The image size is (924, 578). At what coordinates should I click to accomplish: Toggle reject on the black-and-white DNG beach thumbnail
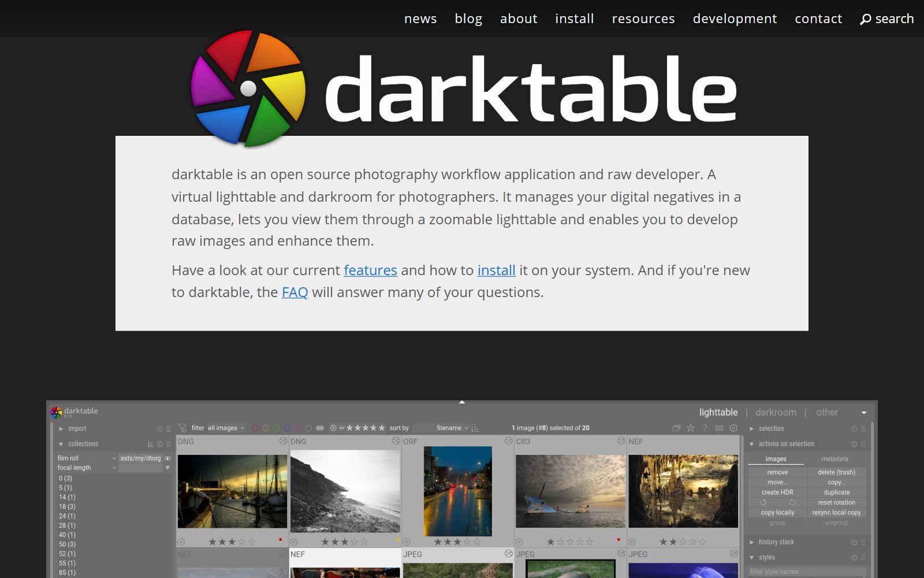[294, 542]
